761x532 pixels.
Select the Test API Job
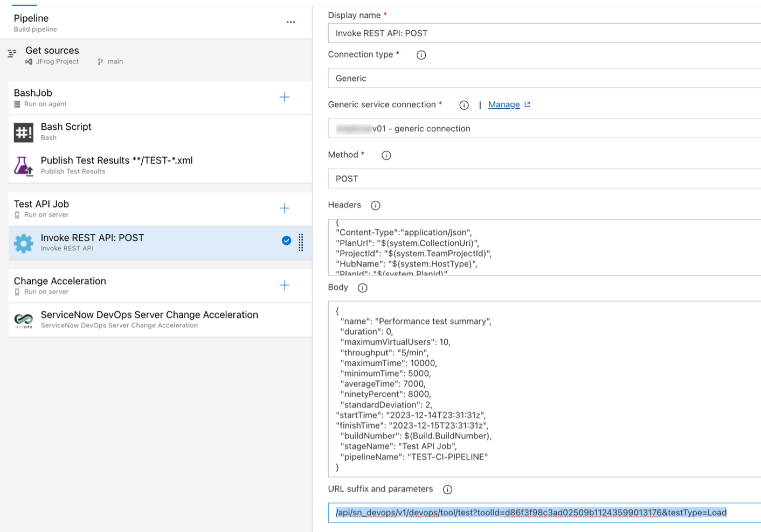[160, 209]
